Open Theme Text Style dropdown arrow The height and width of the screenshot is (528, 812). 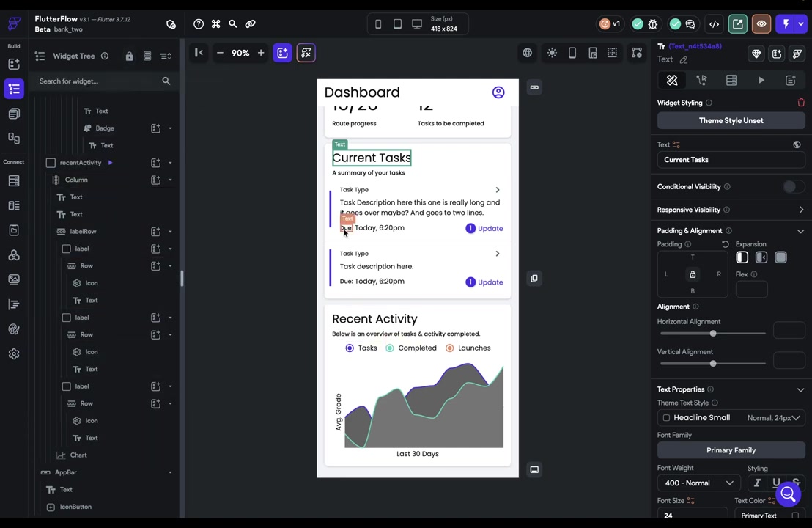(x=796, y=417)
